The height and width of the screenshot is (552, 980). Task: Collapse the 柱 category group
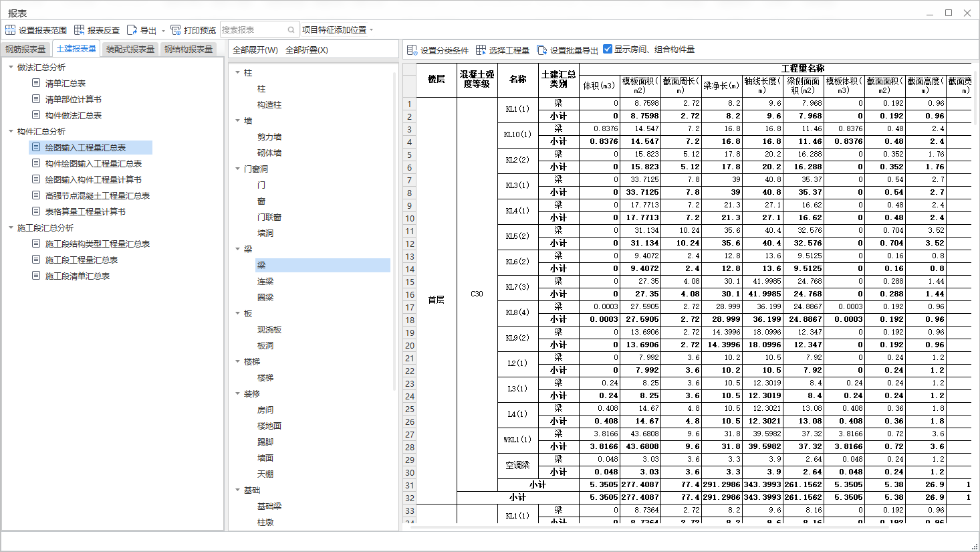click(237, 72)
